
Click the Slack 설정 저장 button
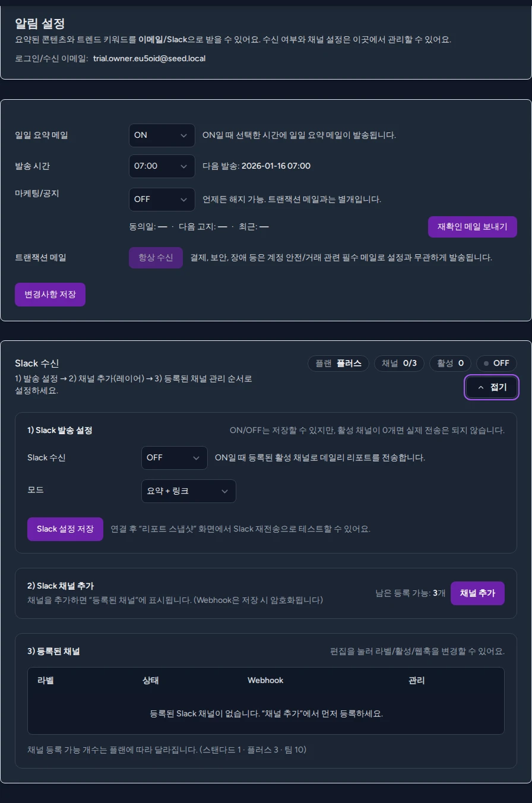pos(65,529)
